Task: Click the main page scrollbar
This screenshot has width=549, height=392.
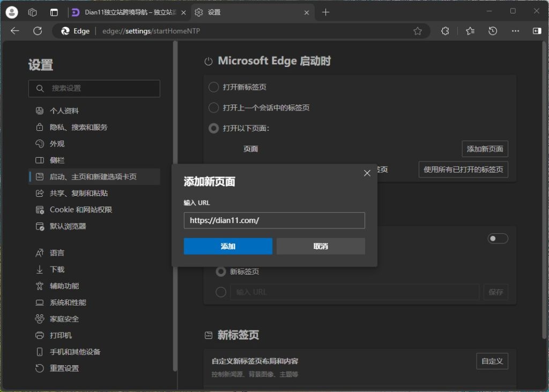Action: point(545,189)
